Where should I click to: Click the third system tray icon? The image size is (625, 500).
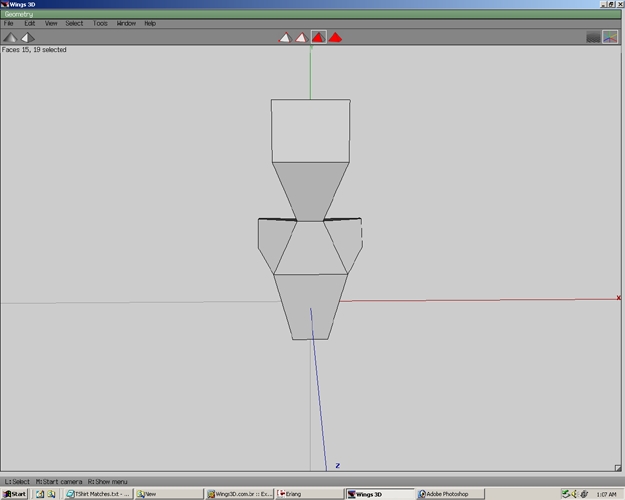coord(584,494)
